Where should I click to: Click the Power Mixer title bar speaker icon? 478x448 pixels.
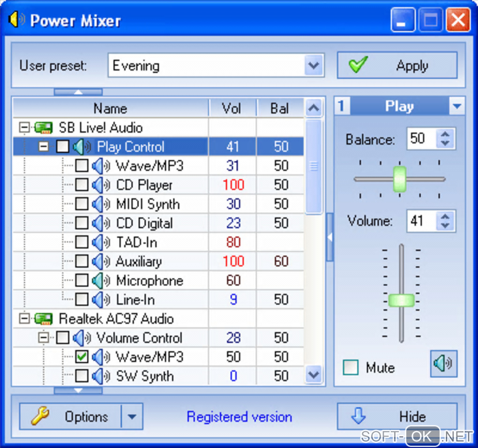pos(17,20)
